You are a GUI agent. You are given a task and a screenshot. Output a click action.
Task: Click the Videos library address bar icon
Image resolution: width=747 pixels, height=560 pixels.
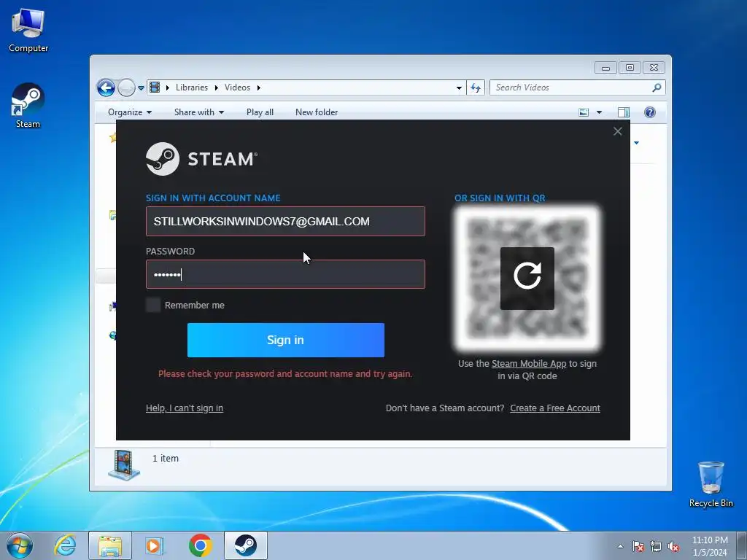155,87
